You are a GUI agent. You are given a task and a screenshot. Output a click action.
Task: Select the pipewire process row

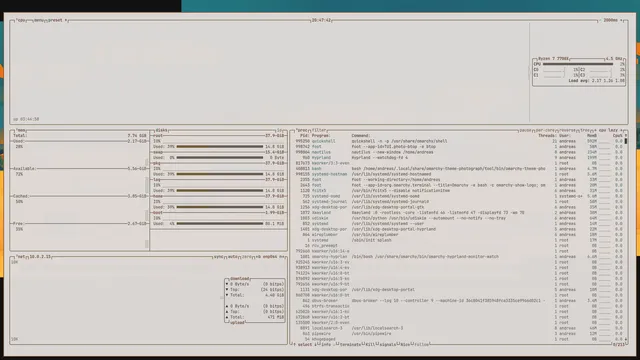(x=459, y=334)
